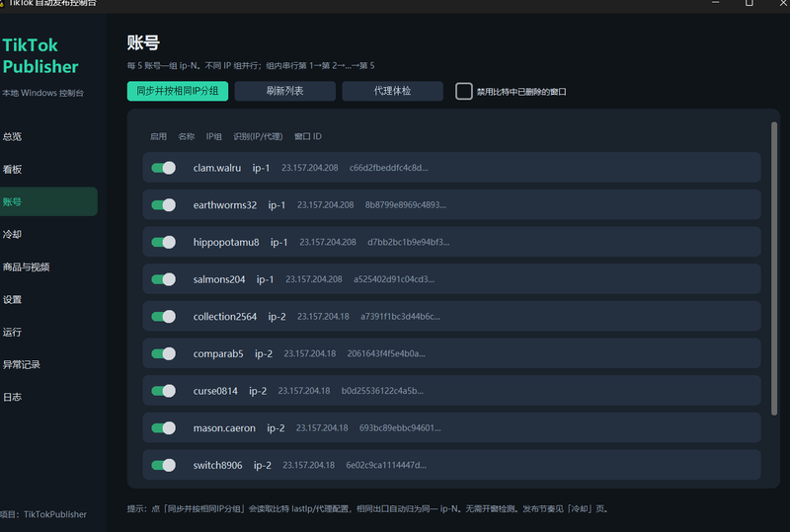The image size is (790, 532).
Task: Disable the collection2564 account switch
Action: pyautogui.click(x=163, y=317)
